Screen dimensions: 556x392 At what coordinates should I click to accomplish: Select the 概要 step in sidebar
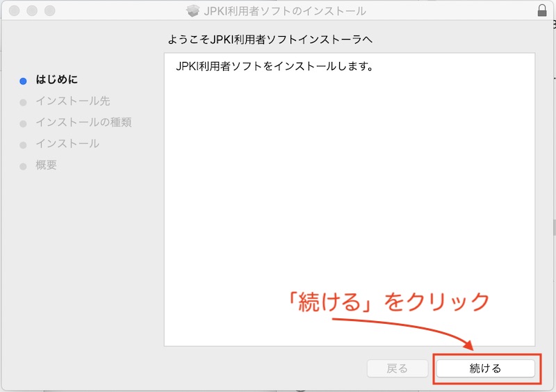tap(46, 165)
